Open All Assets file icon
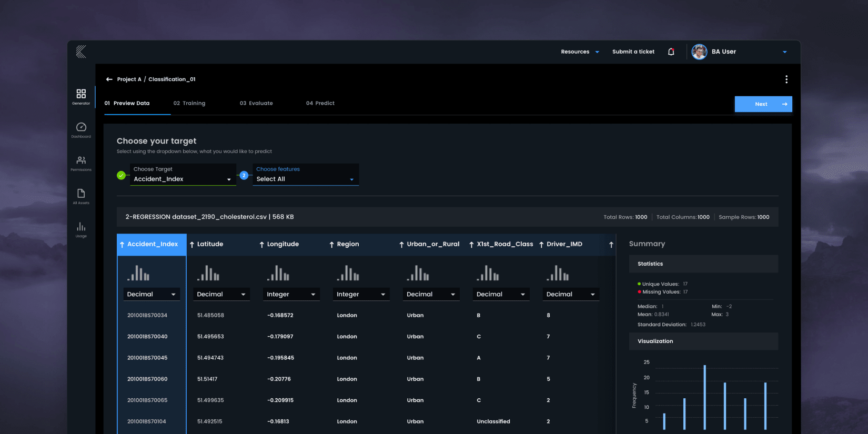This screenshot has width=868, height=434. [x=81, y=193]
